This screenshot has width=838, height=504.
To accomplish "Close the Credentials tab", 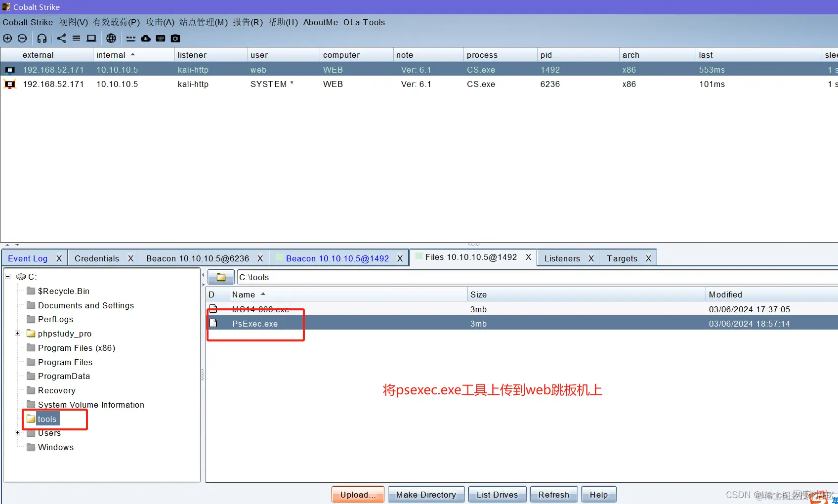I will 131,258.
